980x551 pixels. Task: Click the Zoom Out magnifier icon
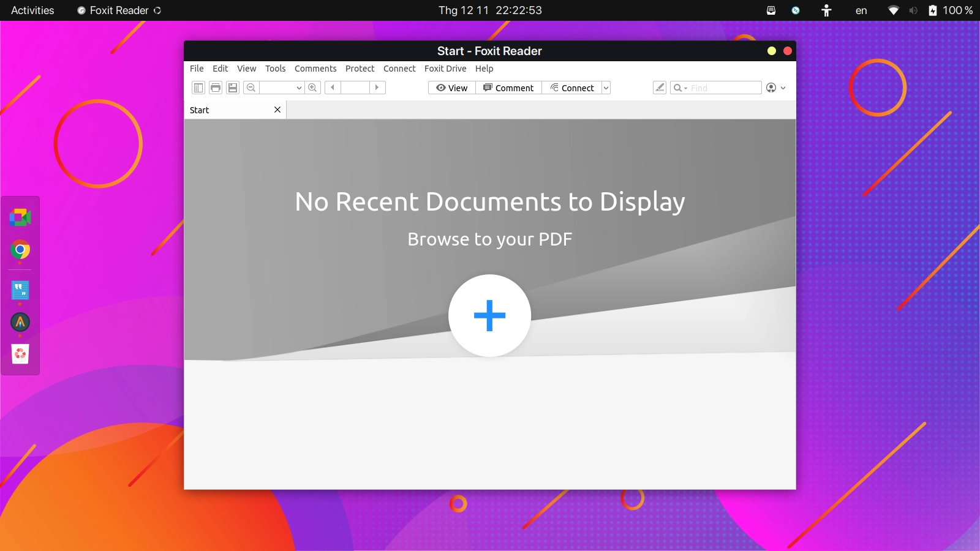[x=251, y=88]
